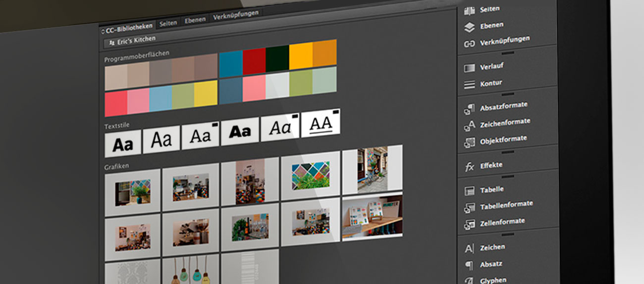Viewport: 644px width, 284px height.
Task: Switch to the Verknüpfungen tab
Action: [x=236, y=16]
